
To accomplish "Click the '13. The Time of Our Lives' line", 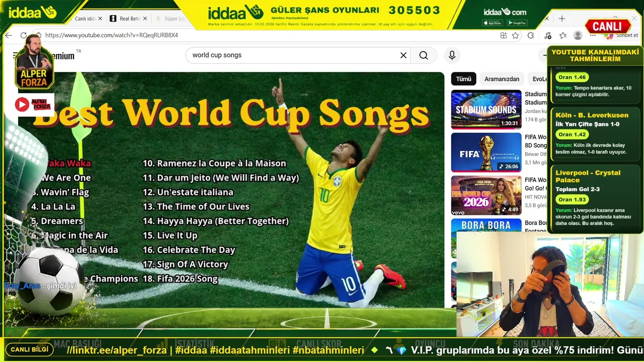I will point(196,206).
